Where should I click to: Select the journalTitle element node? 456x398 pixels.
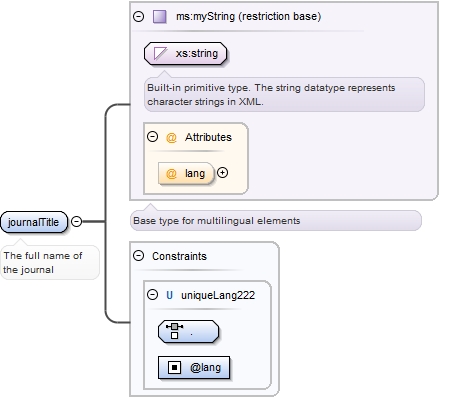point(34,222)
